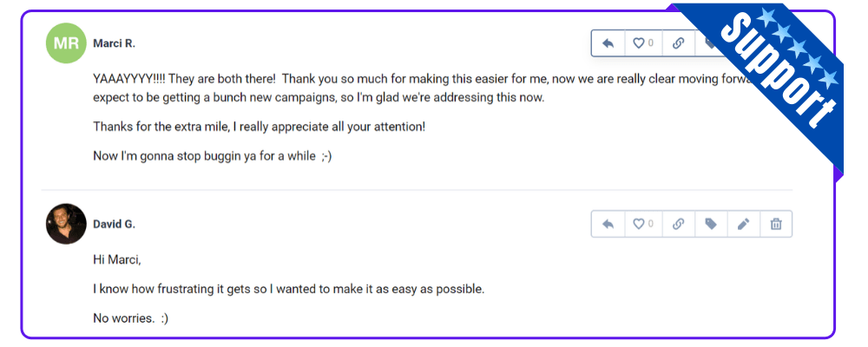Reply to David G.'s message
The width and height of the screenshot is (868, 347).
(x=608, y=224)
